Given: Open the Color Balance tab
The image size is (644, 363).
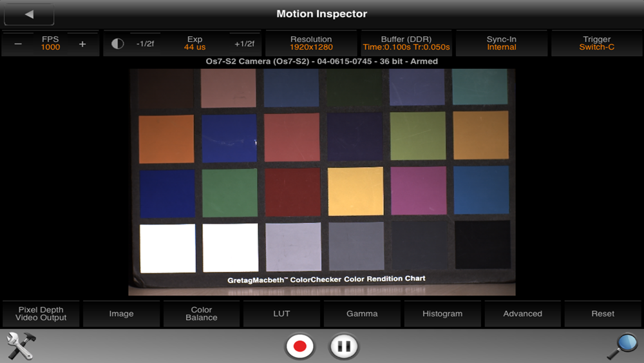Looking at the screenshot, I should [201, 313].
